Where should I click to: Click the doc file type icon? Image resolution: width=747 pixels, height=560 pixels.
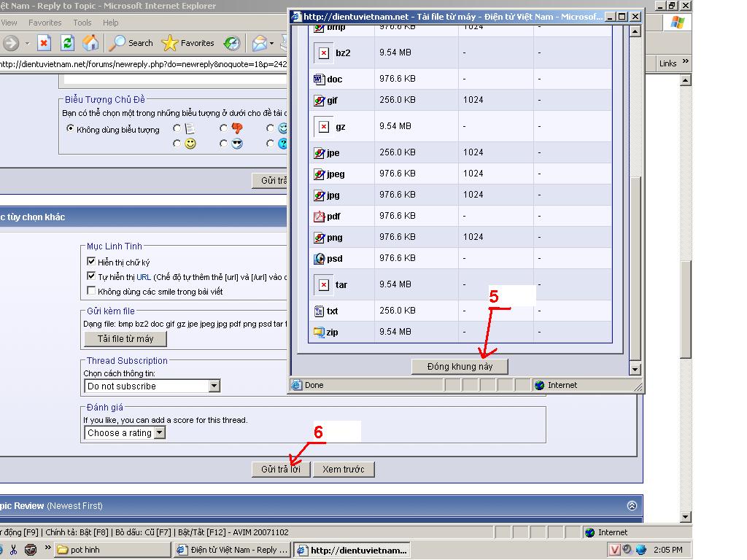point(320,79)
